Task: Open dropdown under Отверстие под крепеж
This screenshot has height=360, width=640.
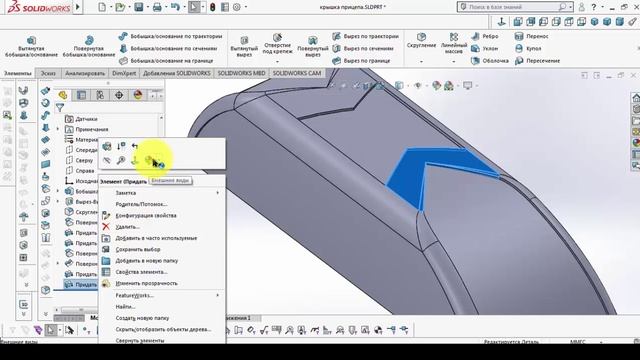Action: coord(277,62)
